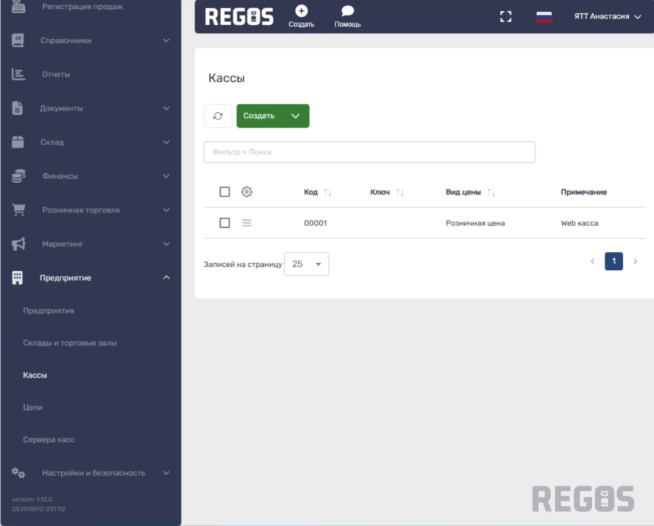Check the select-all checkbox in table header
654x526 pixels.
[x=224, y=192]
